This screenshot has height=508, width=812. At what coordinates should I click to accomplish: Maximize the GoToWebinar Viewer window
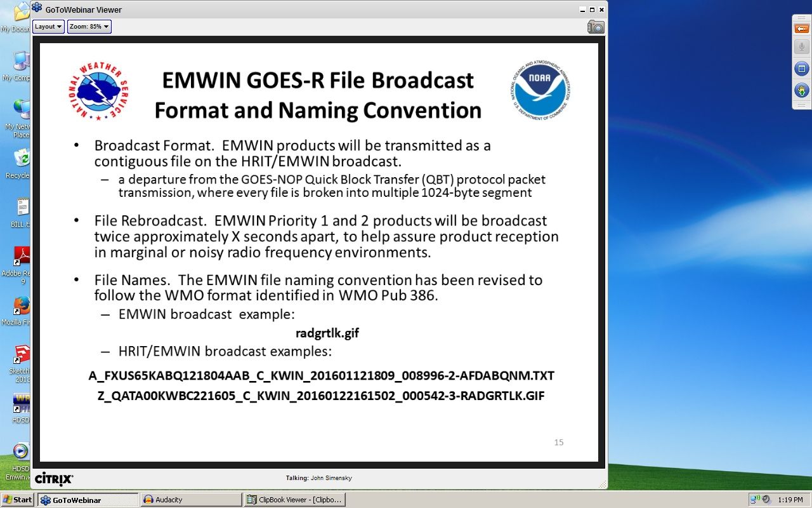tap(593, 10)
